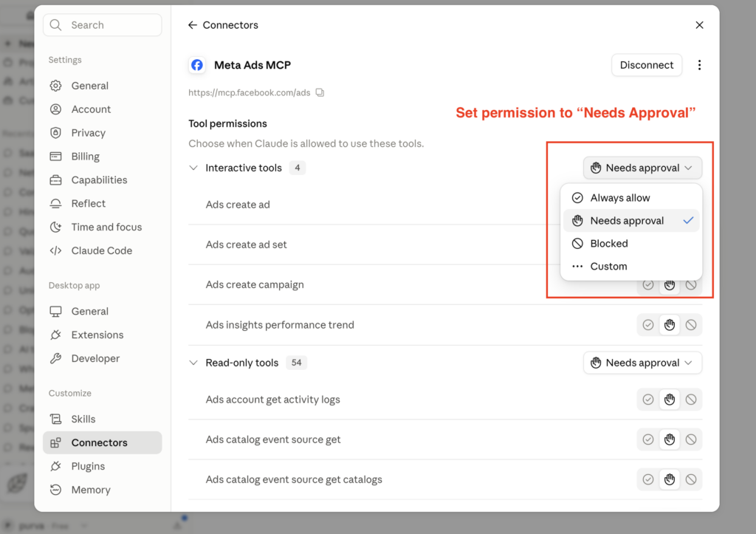Go to the Billing settings
Image resolution: width=756 pixels, height=534 pixels.
pos(102,157)
